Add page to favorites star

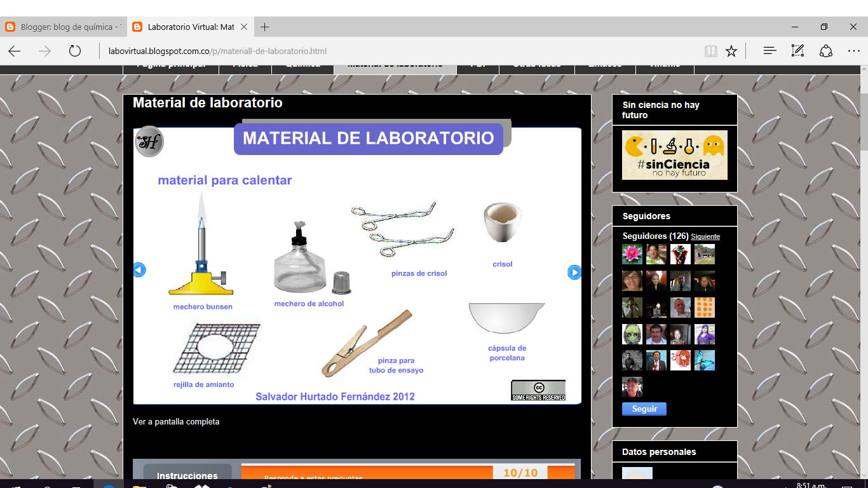[731, 51]
